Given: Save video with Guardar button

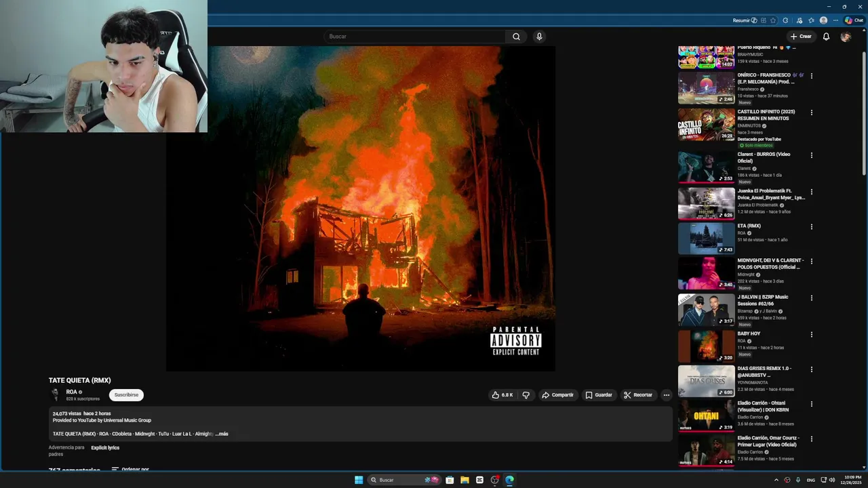Looking at the screenshot, I should [599, 395].
